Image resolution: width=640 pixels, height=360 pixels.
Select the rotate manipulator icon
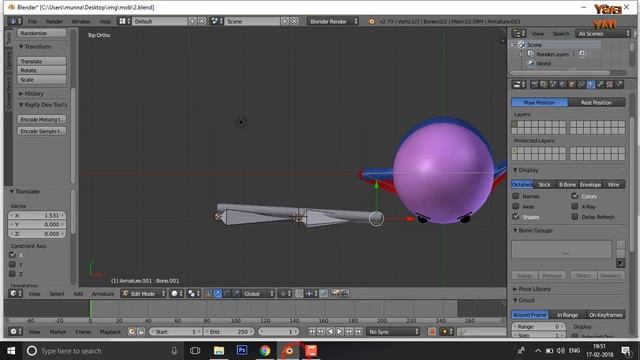(x=227, y=293)
